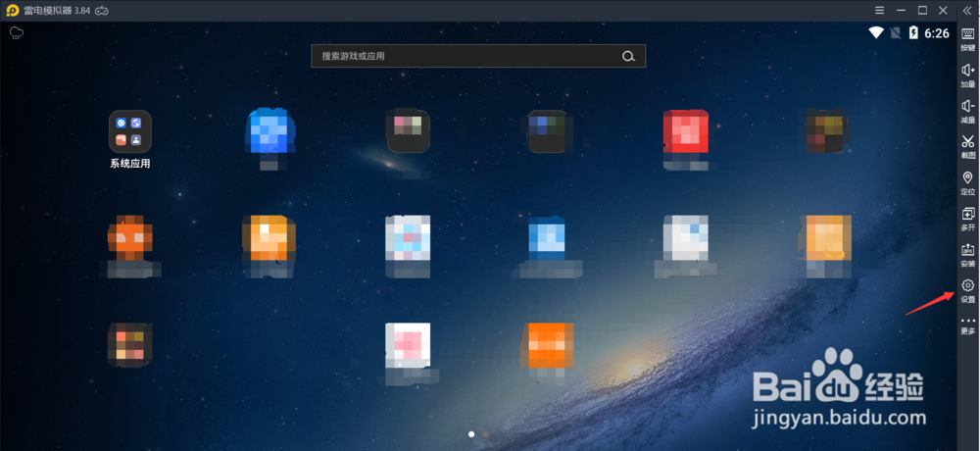The width and height of the screenshot is (980, 451).
Task: Open the 定位 location tool
Action: pos(967,182)
